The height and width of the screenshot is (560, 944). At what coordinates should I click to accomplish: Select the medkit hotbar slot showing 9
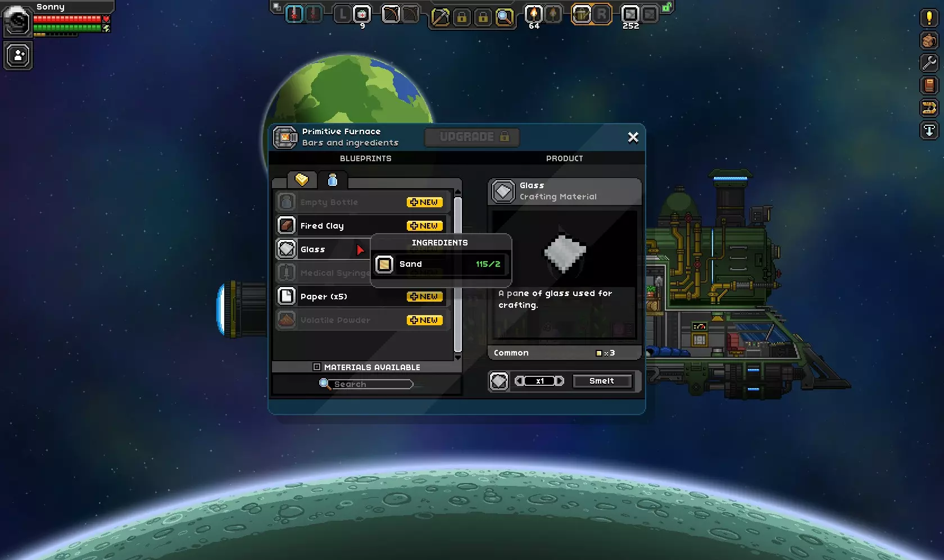click(362, 14)
